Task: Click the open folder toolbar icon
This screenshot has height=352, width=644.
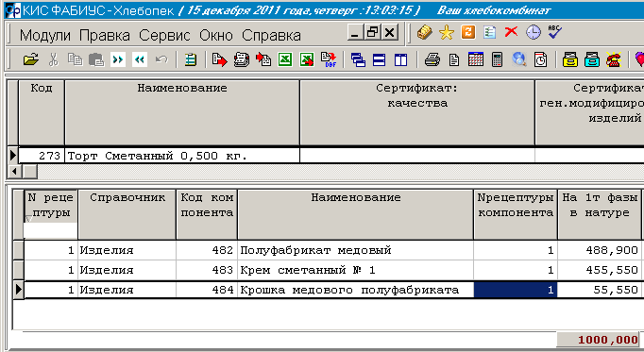Action: [x=31, y=59]
